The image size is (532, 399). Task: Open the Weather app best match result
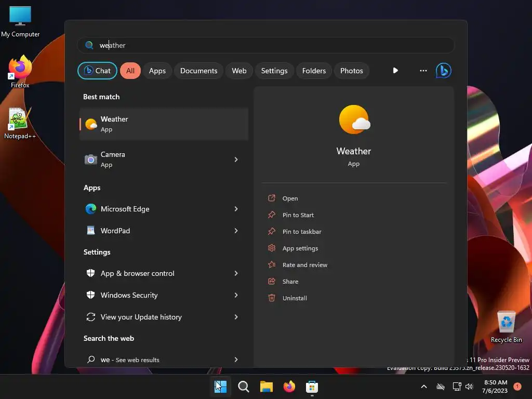pyautogui.click(x=164, y=124)
